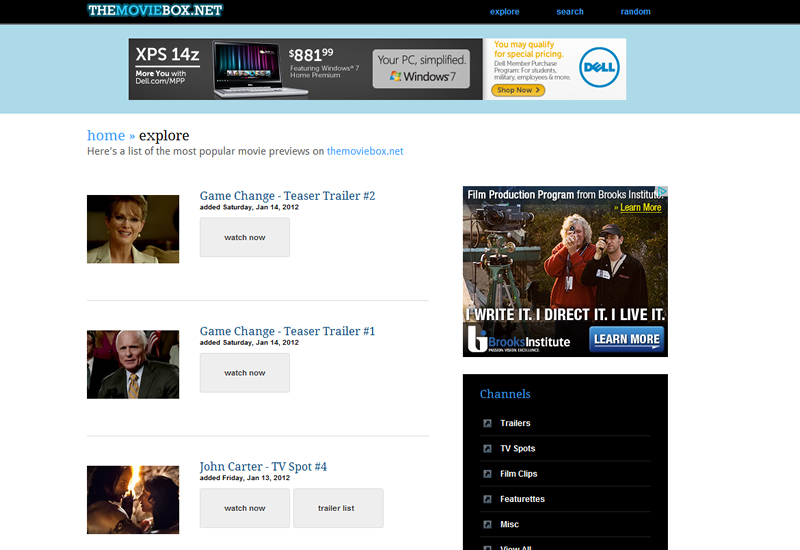This screenshot has width=800, height=550.
Task: Watch now for Game Change Trailer #2
Action: pyautogui.click(x=245, y=237)
